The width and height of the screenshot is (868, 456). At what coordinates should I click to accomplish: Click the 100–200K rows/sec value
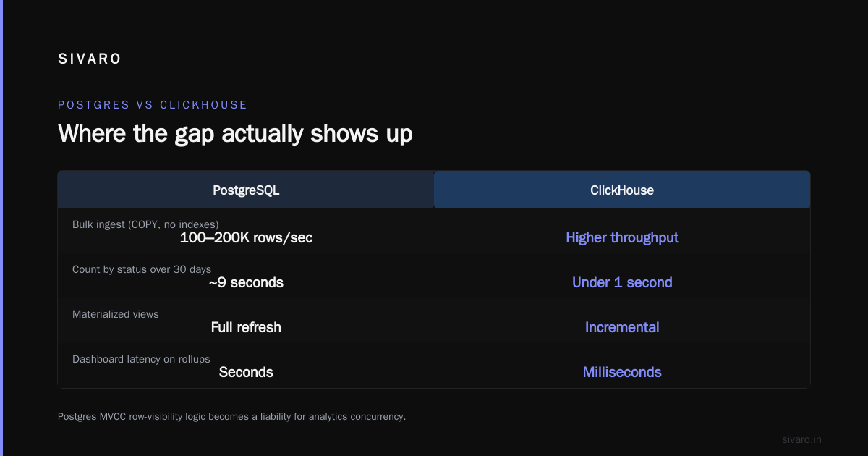246,237
